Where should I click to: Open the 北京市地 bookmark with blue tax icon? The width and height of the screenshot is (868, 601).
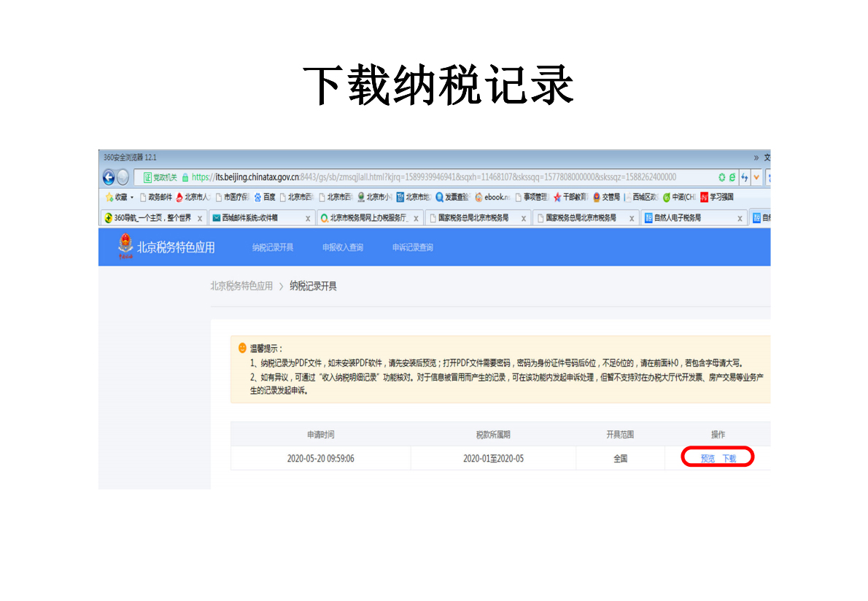(414, 197)
